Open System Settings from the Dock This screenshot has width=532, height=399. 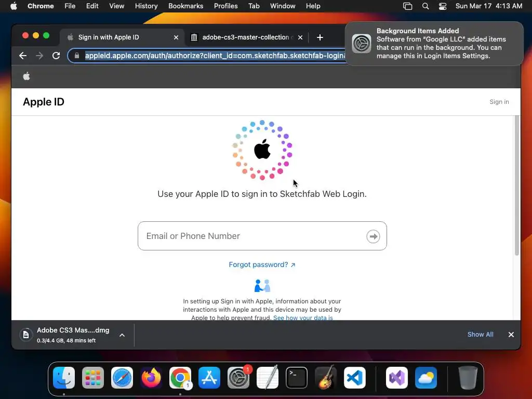tap(238, 378)
